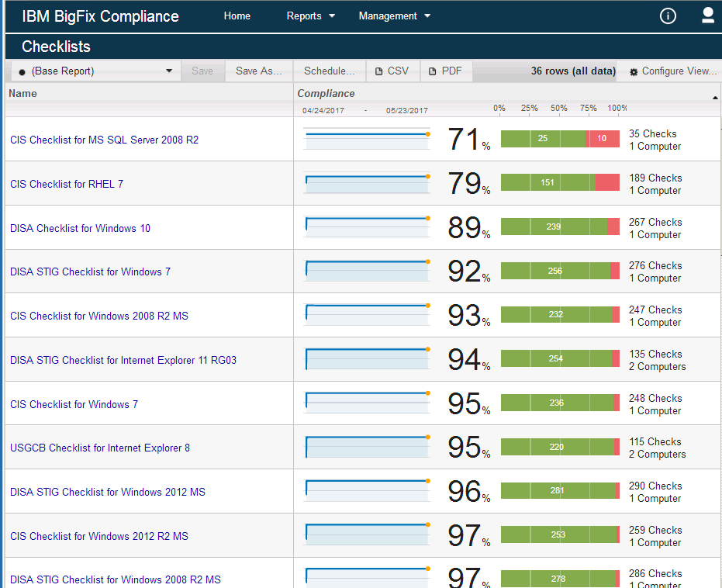Export the report as PDF
Image resolution: width=722 pixels, height=588 pixels.
coord(445,71)
